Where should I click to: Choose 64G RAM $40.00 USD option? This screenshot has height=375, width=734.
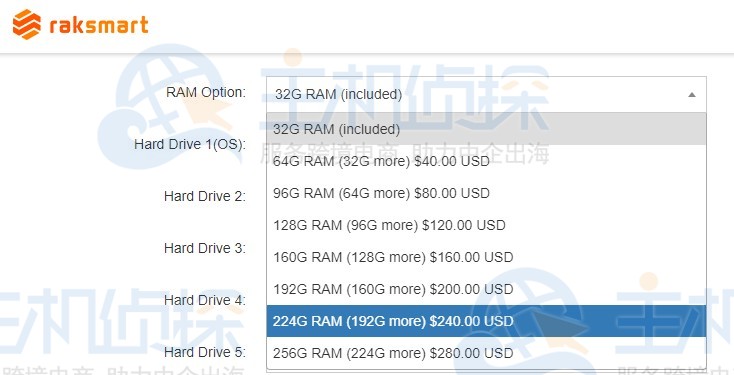(x=486, y=161)
